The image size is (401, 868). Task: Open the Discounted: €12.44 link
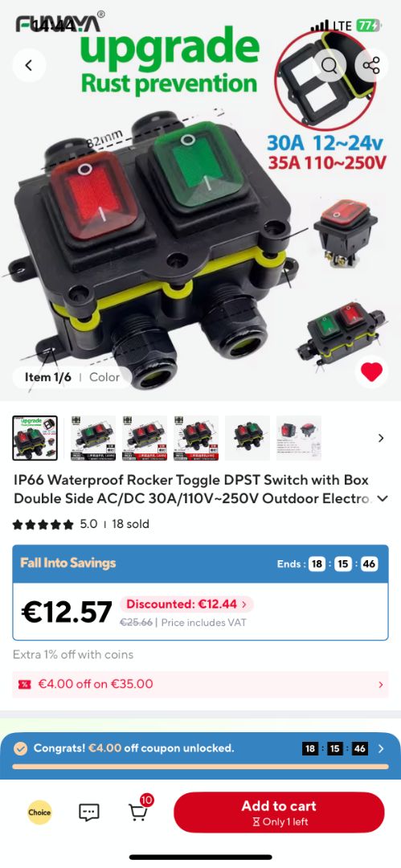[x=186, y=604]
